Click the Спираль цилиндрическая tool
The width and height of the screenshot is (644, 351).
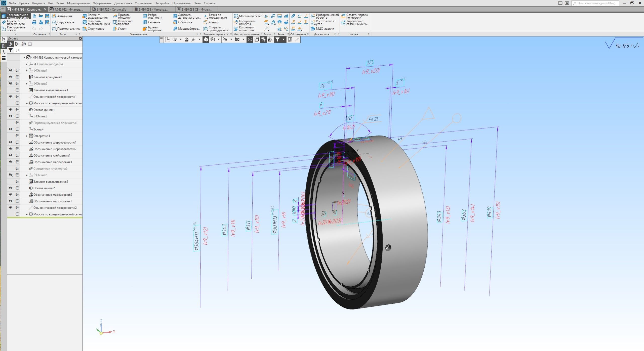206,29
